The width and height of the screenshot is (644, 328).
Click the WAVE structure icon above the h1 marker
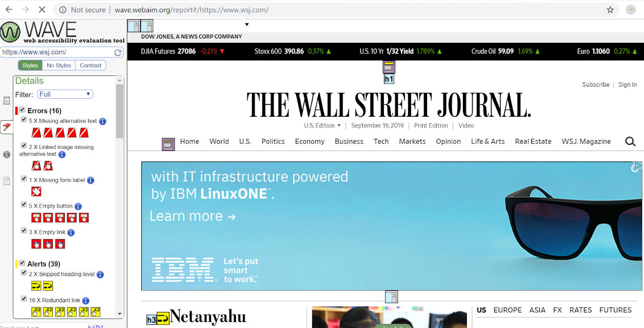pos(389,67)
